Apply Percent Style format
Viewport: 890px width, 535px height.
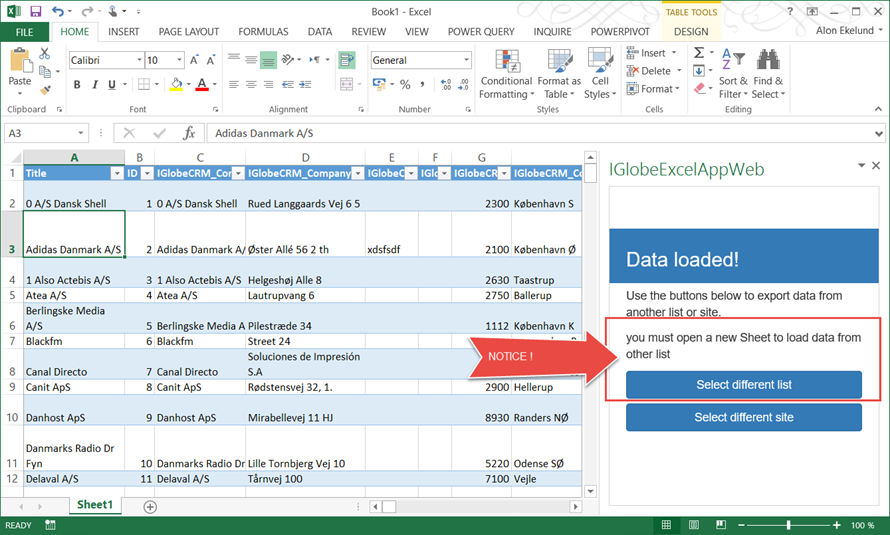[x=405, y=85]
